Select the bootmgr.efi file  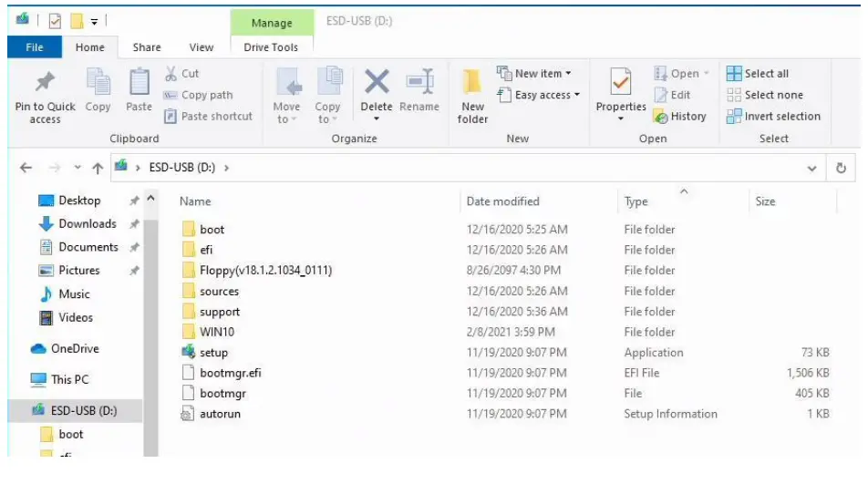231,373
